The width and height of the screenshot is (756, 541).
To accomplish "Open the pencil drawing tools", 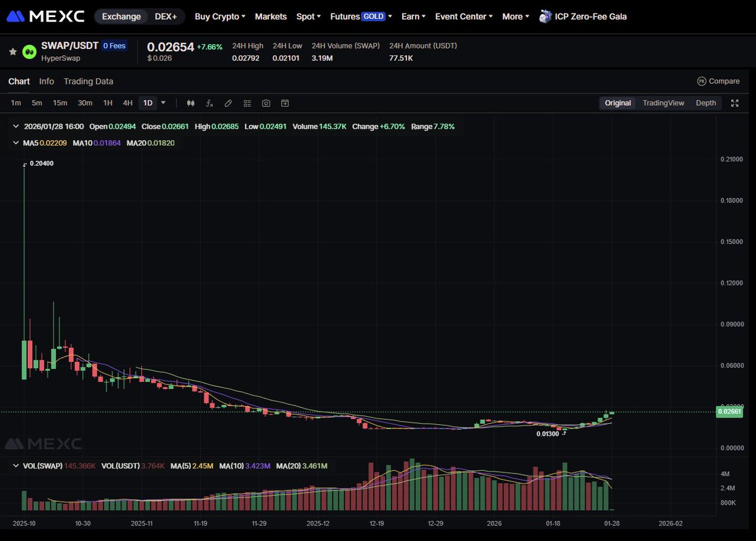I will click(x=228, y=103).
